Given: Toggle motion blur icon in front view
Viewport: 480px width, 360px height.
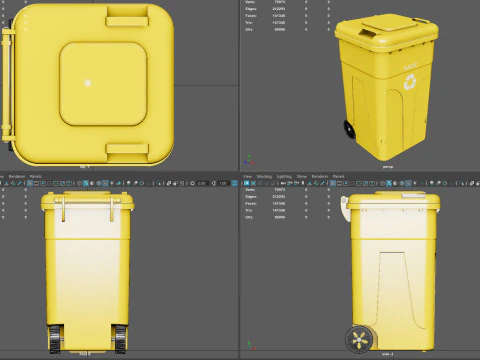Looking at the screenshot, I should pos(135,183).
